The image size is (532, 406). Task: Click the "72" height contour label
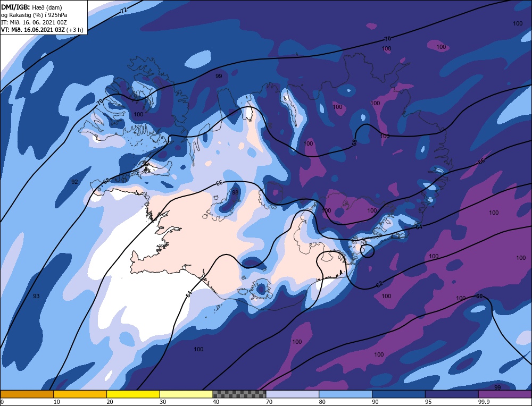tap(124, 10)
